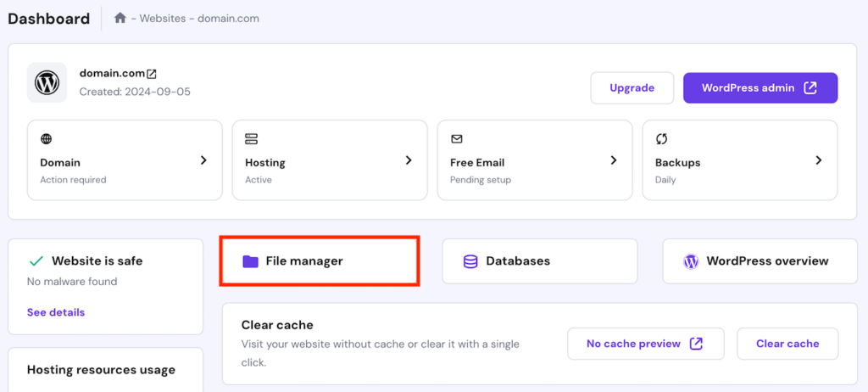Click the WordPress overview logo icon
The width and height of the screenshot is (868, 392).
[691, 261]
